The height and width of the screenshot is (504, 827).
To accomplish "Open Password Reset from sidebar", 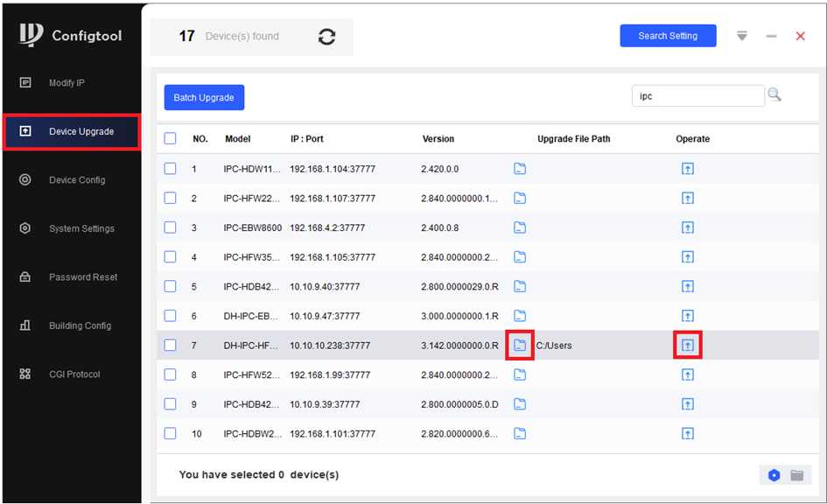I will [x=82, y=277].
